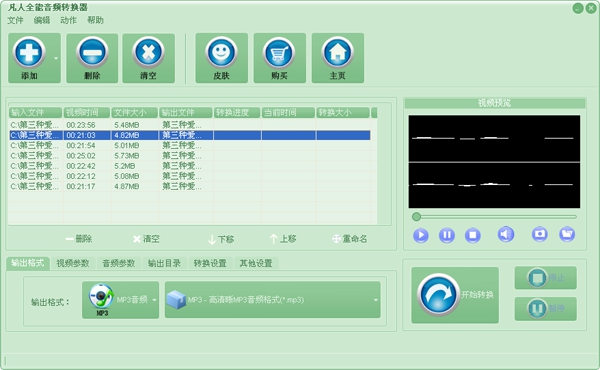Viewport: 600px width, 370px height.
Task: Stop the preview with the square button
Action: (x=473, y=235)
